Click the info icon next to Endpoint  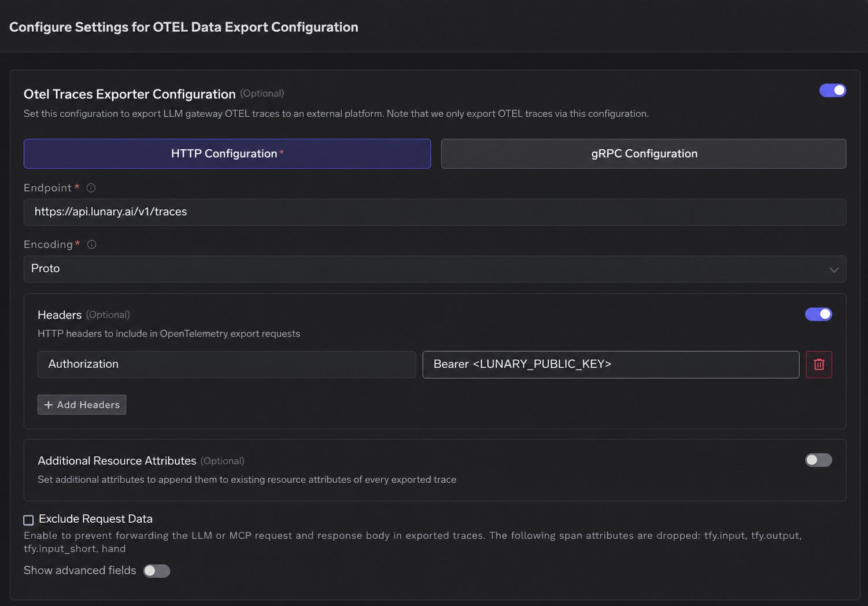(91, 188)
